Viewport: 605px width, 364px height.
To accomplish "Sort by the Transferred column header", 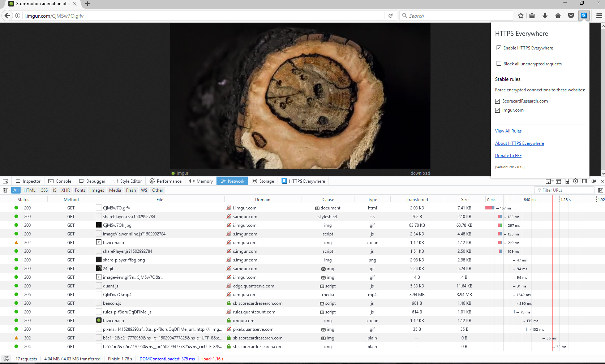I will point(417,200).
